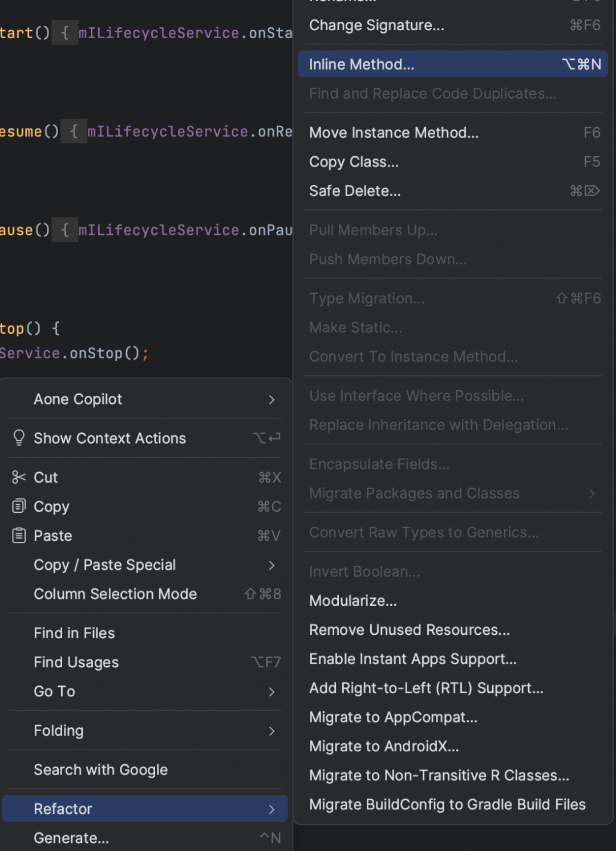Click mILifecycleService.onSta code text

[x=185, y=33]
